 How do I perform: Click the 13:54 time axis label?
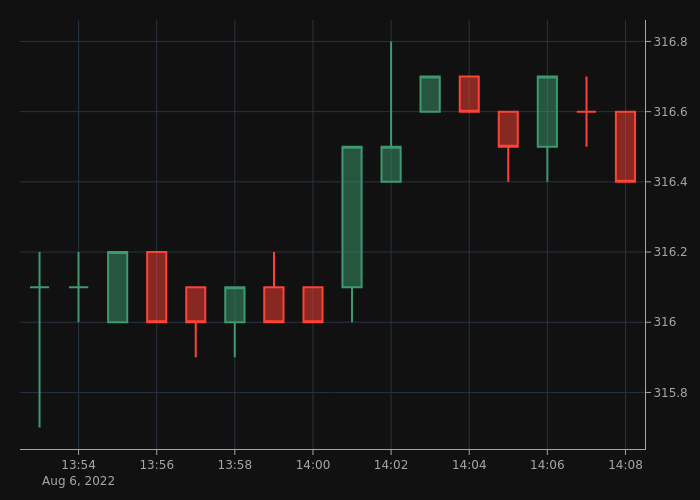coord(79,465)
